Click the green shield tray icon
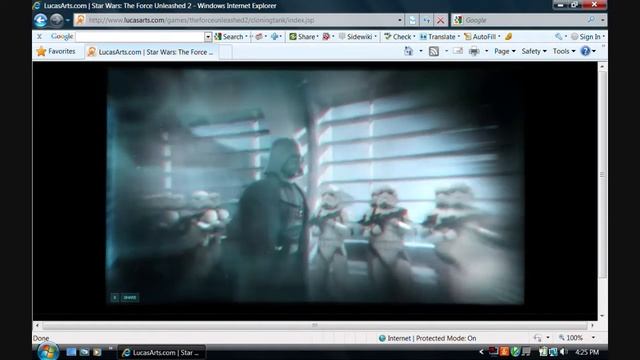Viewport: 640px width, 360px height. [x=515, y=352]
